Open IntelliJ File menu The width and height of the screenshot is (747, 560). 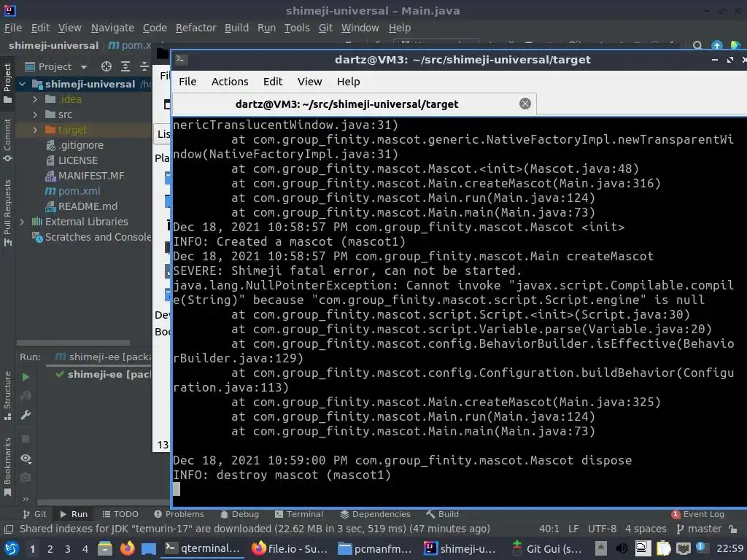click(x=13, y=28)
